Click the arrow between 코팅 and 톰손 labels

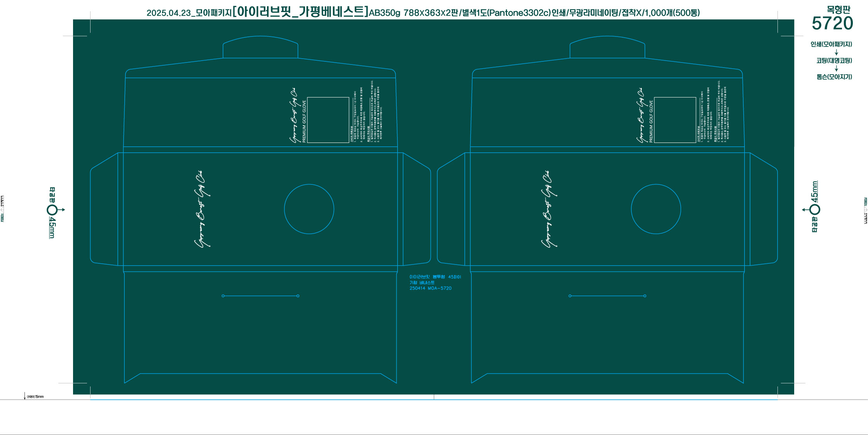pos(836,69)
